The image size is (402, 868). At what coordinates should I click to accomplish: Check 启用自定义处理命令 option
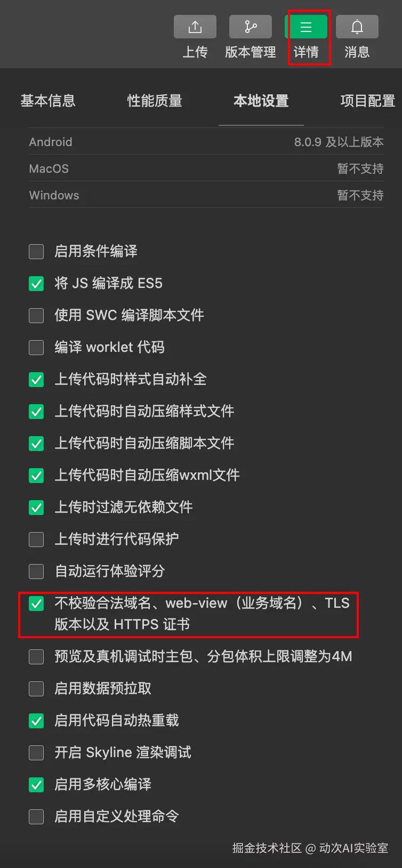pyautogui.click(x=36, y=816)
